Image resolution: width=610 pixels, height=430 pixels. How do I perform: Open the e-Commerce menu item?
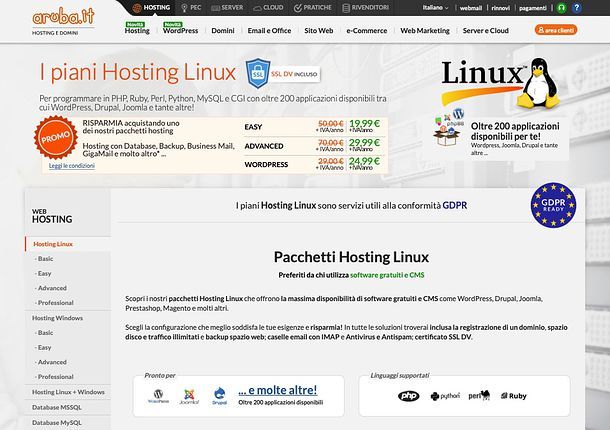click(367, 30)
